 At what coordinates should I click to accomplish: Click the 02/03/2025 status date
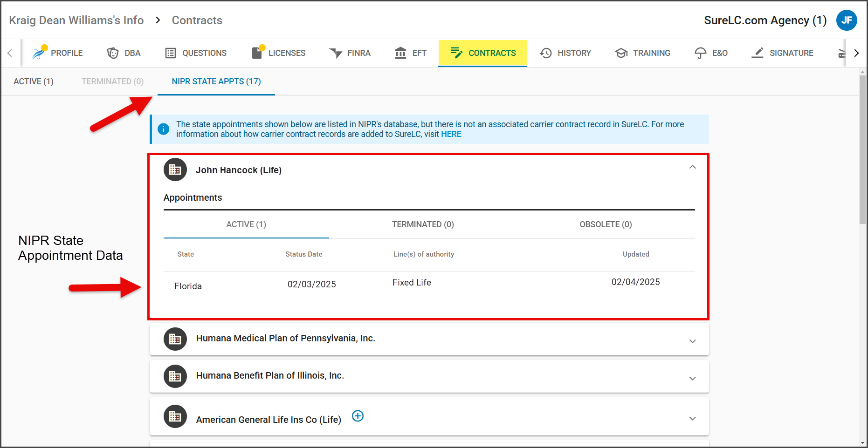point(312,284)
